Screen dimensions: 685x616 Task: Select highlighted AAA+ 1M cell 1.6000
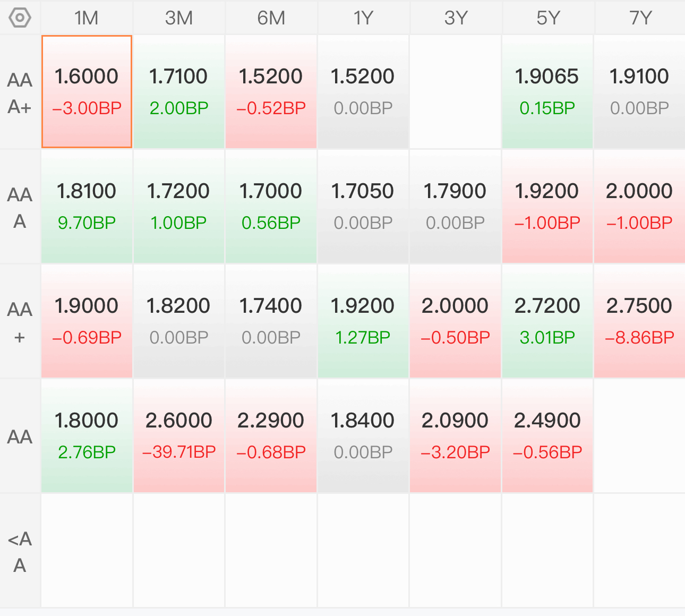(x=87, y=92)
